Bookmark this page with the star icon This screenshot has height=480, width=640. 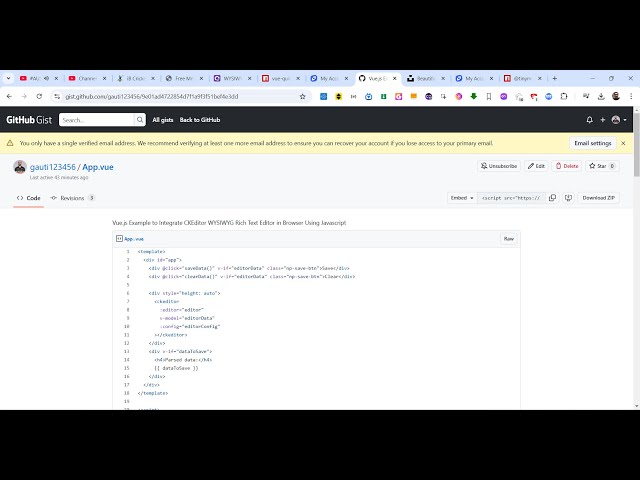point(303,96)
